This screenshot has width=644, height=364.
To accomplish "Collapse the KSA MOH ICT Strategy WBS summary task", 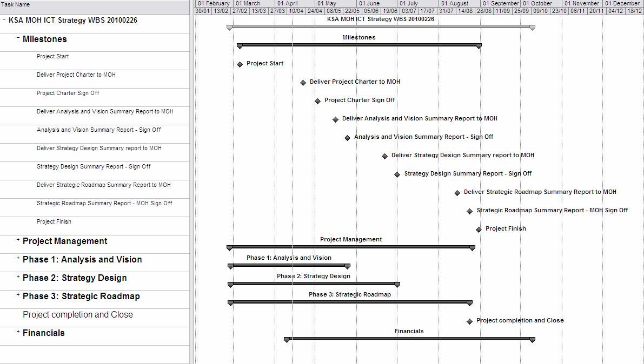I will (4, 19).
